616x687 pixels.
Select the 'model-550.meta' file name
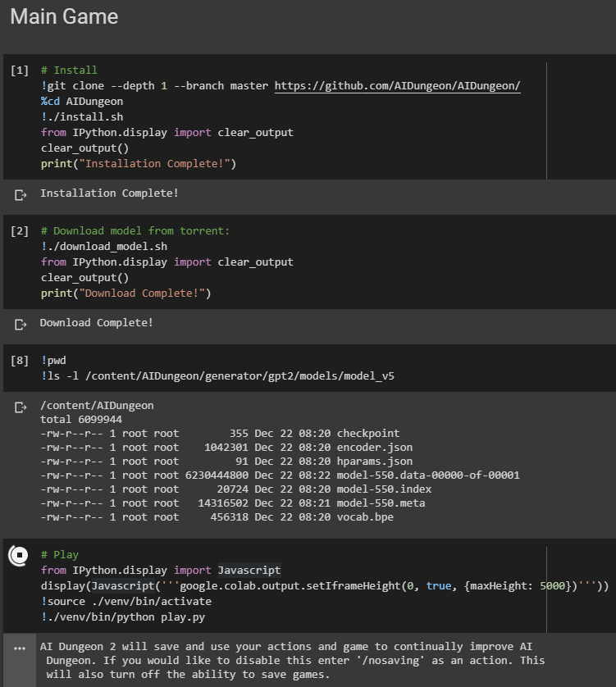[381, 503]
